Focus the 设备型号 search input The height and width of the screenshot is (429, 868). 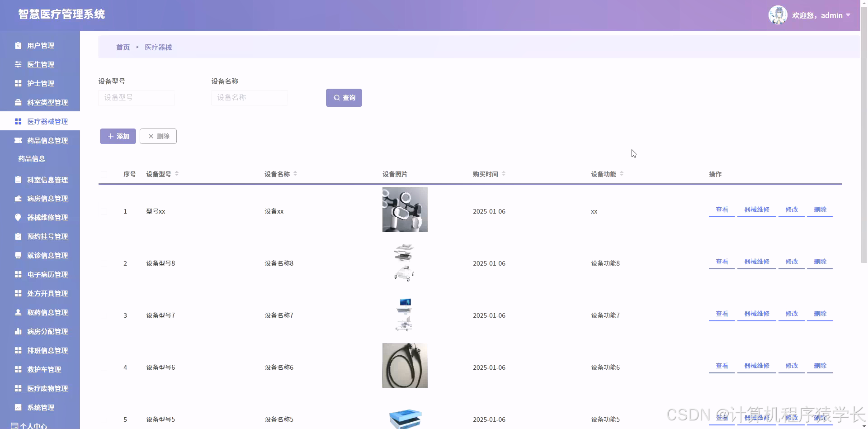tap(137, 98)
